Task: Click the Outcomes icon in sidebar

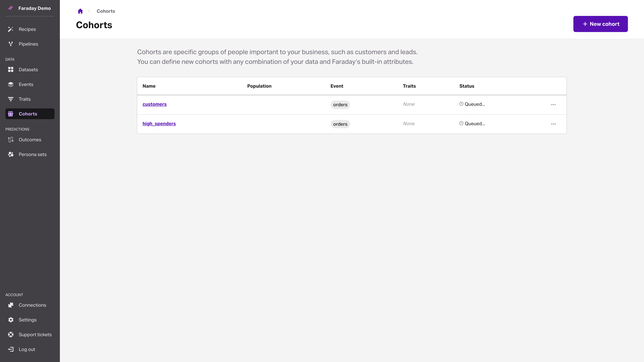Action: point(11,140)
